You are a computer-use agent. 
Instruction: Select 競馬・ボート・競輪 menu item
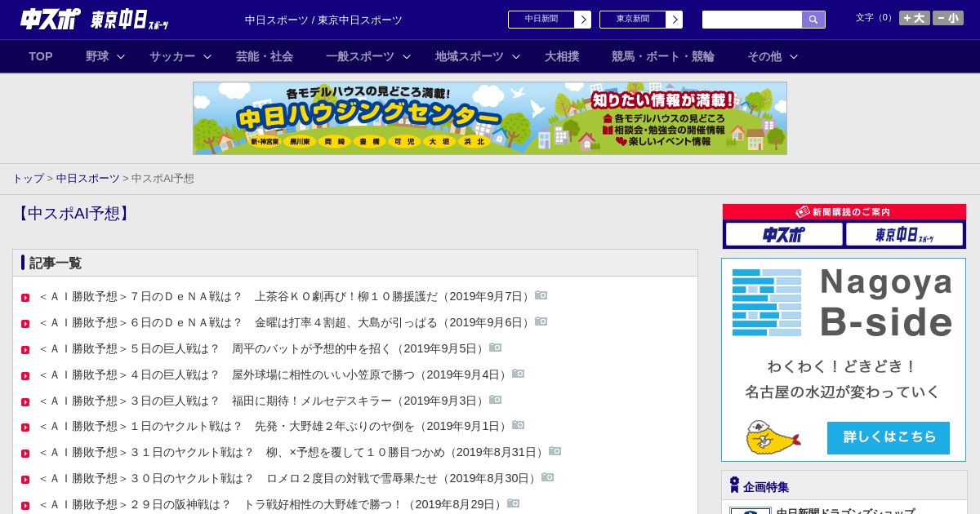pyautogui.click(x=663, y=56)
